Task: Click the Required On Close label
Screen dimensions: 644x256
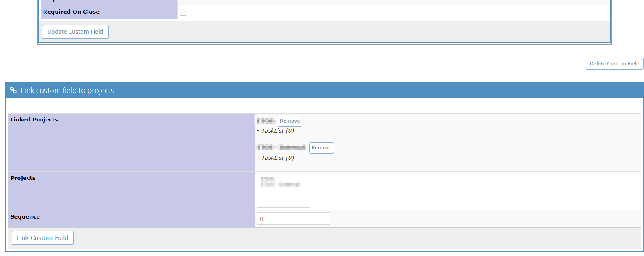Action: pyautogui.click(x=71, y=12)
